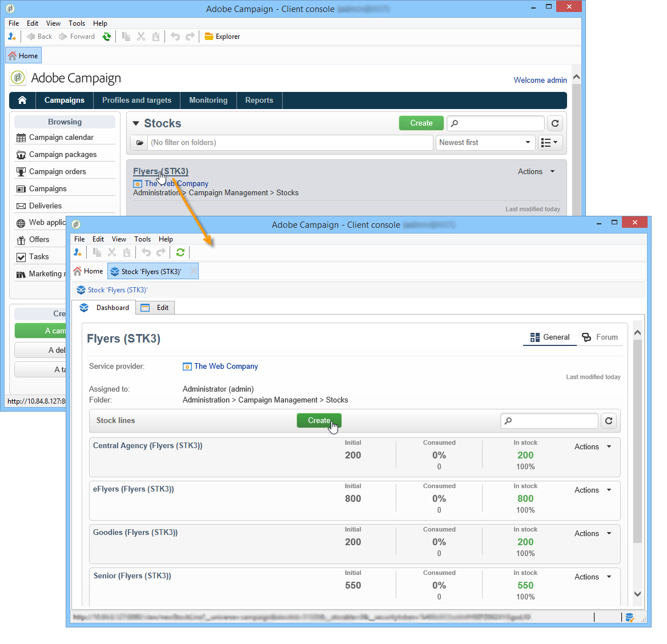Viewport: 667px width, 644px height.
Task: Open the list display mode dropdown
Action: click(550, 143)
